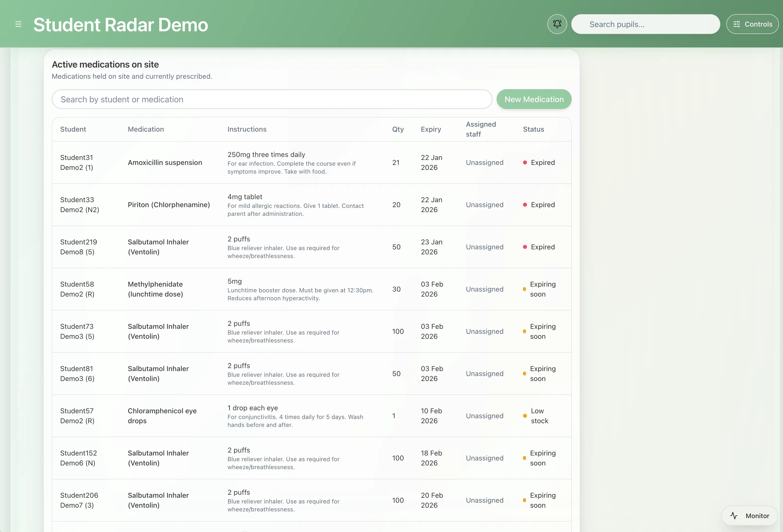Screen dimensions: 783x532
Task: Click Unassigned staff for Student219
Action: 484,247
